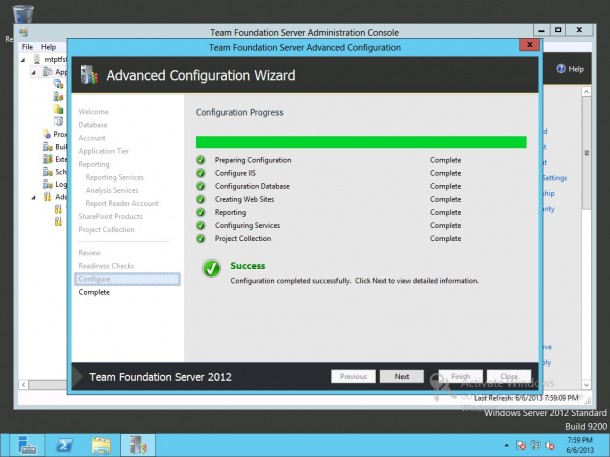Select the Application Tier wizard step
This screenshot has height=457, width=610.
point(103,151)
